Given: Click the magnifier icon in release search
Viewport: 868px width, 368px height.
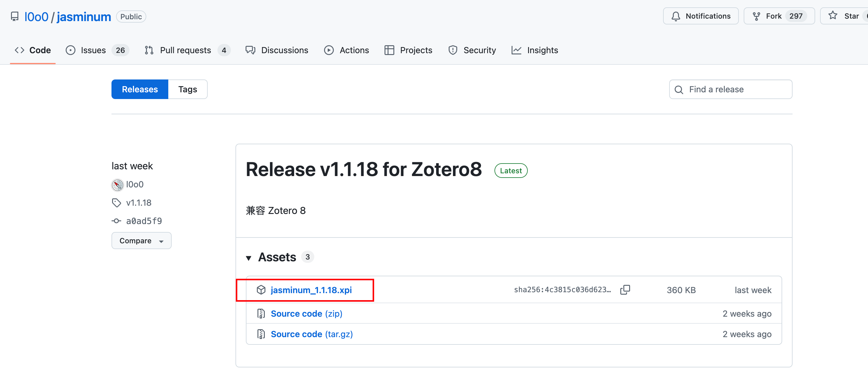Looking at the screenshot, I should 679,89.
